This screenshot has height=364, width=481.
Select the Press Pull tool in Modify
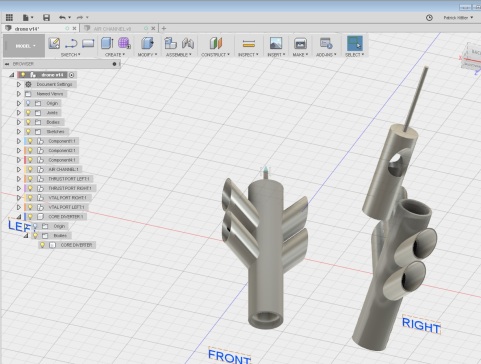pos(147,43)
